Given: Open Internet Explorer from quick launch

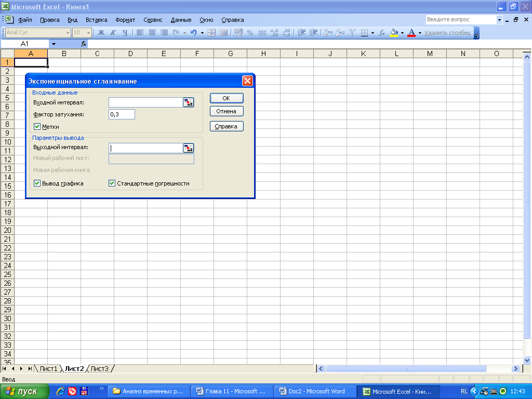Looking at the screenshot, I should (x=60, y=391).
